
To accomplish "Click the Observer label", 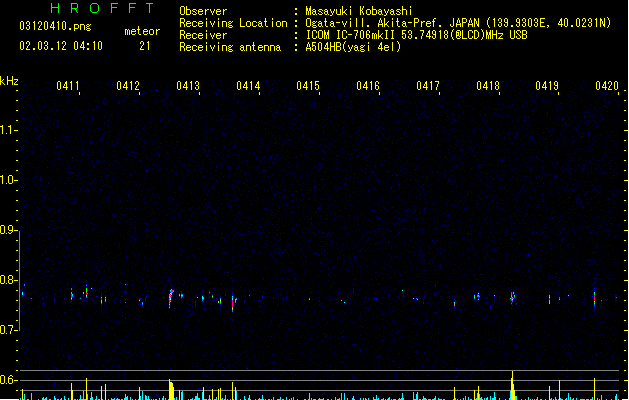I will click(203, 11).
